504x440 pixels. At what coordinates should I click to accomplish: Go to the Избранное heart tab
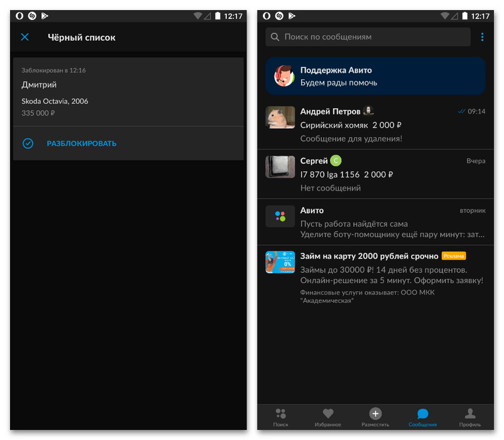coord(327,417)
